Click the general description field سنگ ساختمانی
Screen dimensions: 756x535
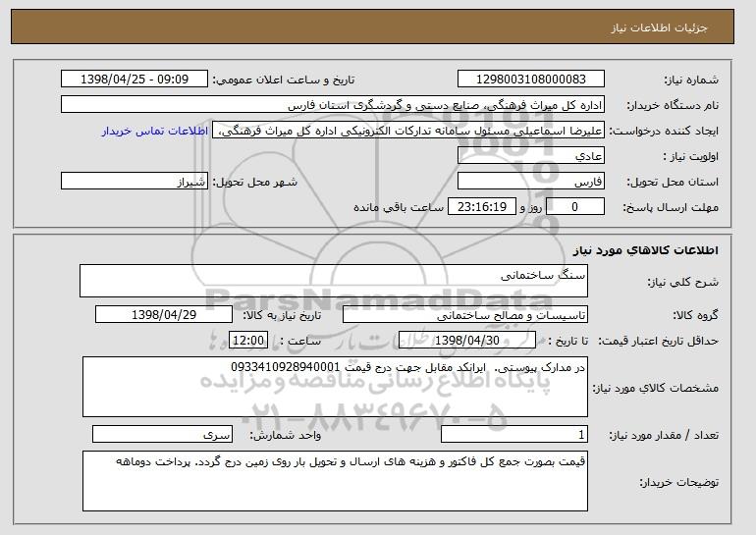tap(334, 281)
